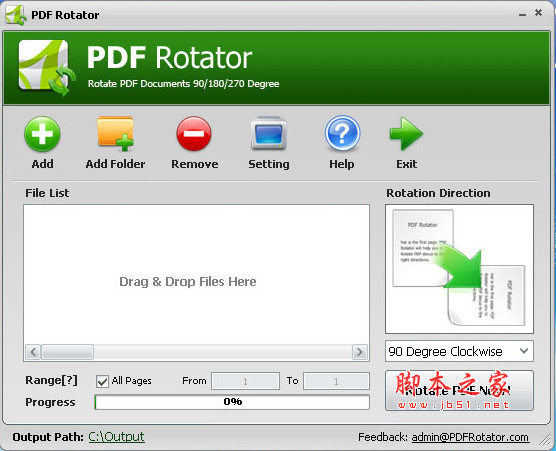Click the horizontal scrollbar thumb
This screenshot has width=556, height=451.
67,352
